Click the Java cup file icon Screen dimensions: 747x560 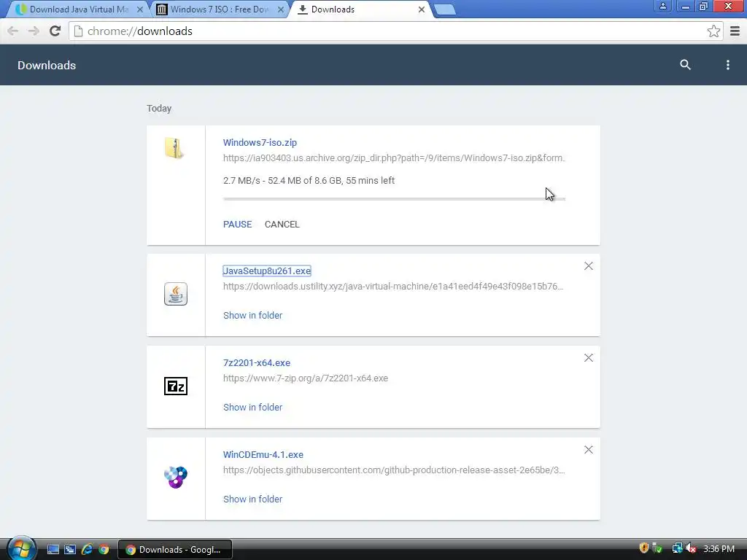pos(176,294)
